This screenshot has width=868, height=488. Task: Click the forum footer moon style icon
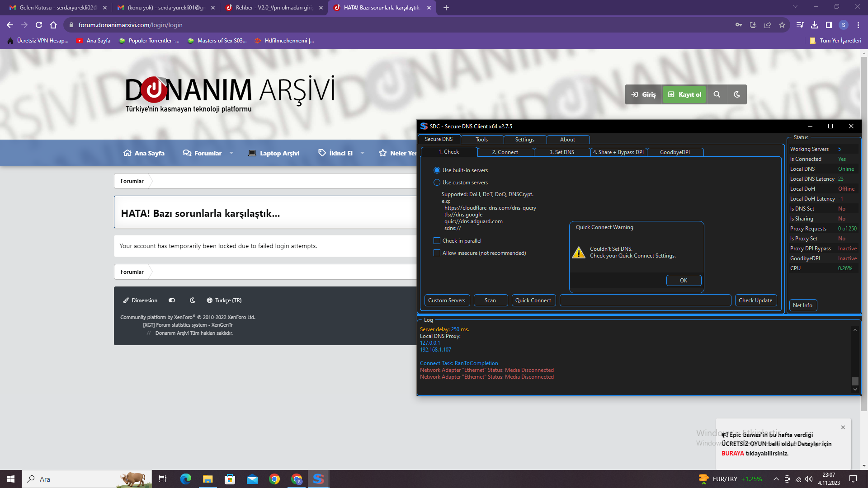tap(193, 300)
